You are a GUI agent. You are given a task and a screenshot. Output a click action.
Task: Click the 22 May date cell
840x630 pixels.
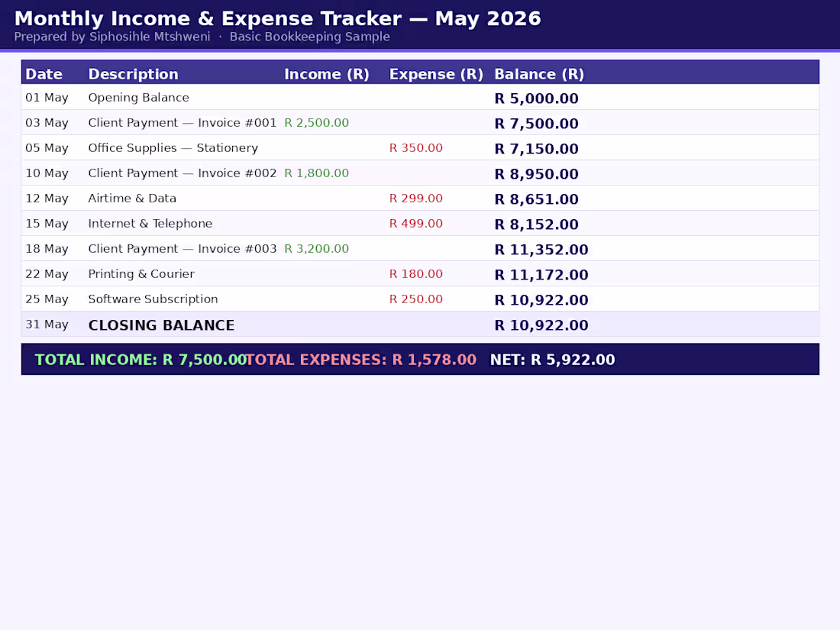coord(47,273)
